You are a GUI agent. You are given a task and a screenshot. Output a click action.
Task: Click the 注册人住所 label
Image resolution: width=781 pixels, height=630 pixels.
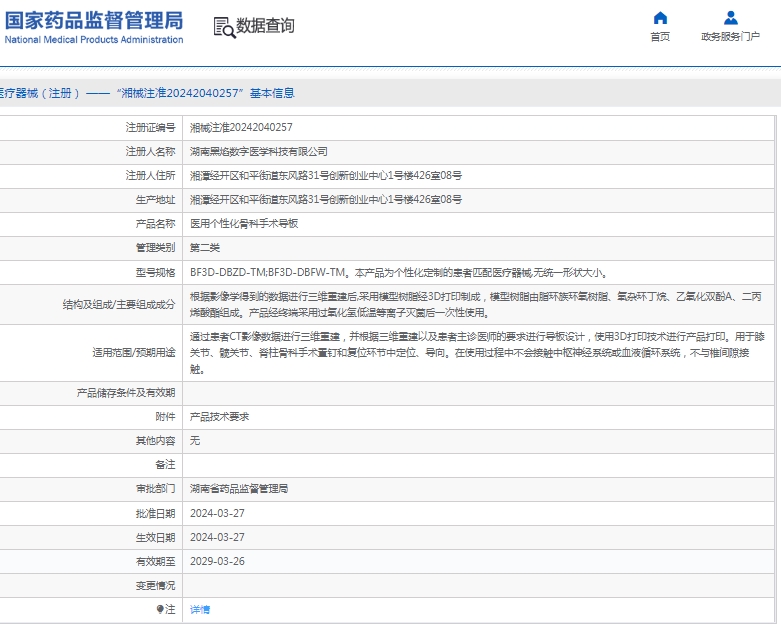point(150,175)
